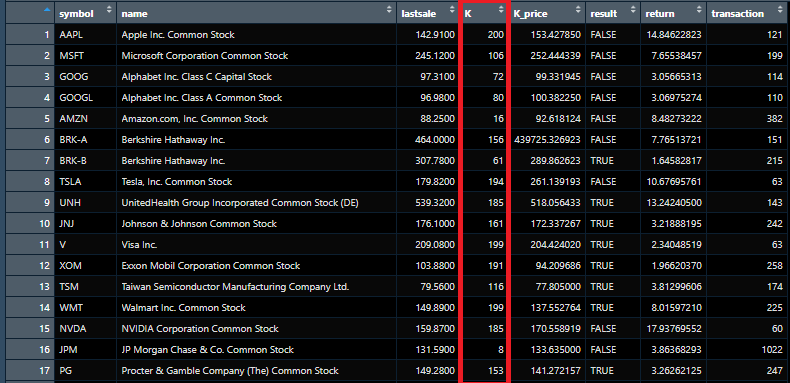
Task: Click Amazon.com, Inc. Common Stock name
Action: pyautogui.click(x=194, y=119)
